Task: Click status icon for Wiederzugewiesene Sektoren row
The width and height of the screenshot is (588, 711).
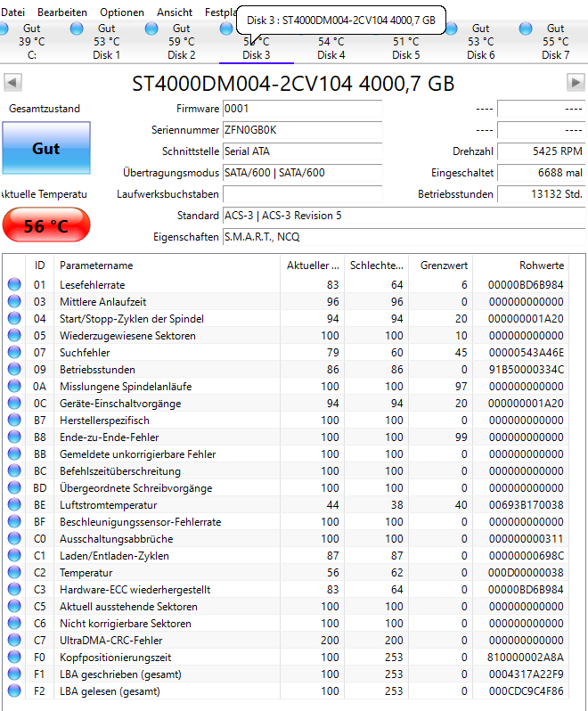Action: 14,335
